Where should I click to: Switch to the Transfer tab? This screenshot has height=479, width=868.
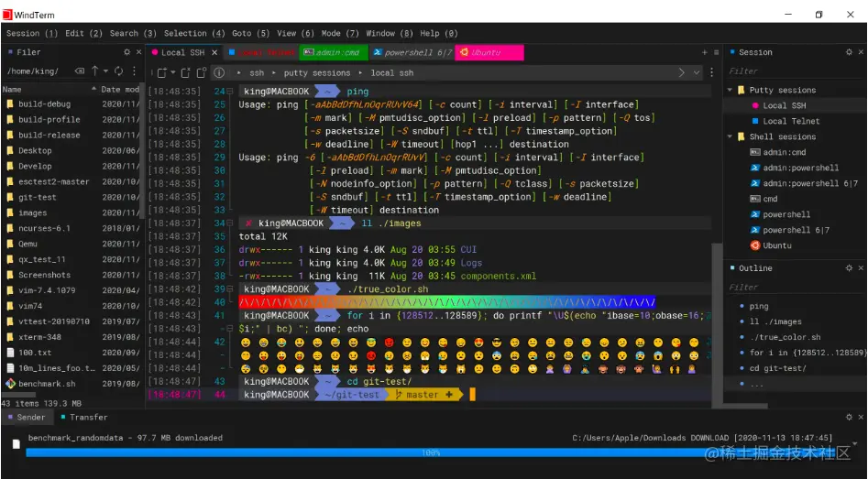pyautogui.click(x=84, y=417)
